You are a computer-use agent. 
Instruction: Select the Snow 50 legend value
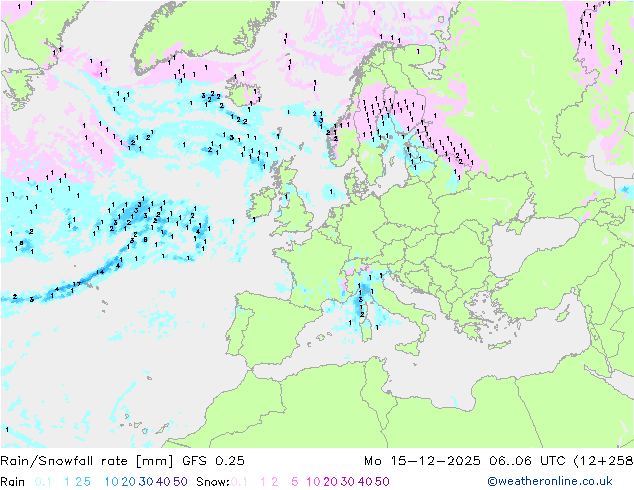pyautogui.click(x=382, y=482)
